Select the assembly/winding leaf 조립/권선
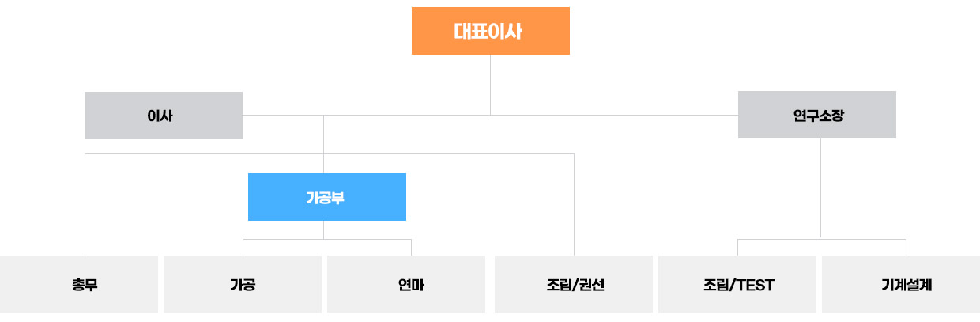The image size is (980, 322). (574, 284)
